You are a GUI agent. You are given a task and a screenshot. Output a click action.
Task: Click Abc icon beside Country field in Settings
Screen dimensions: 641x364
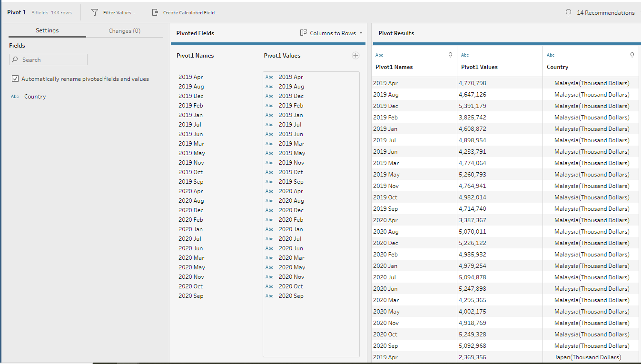click(x=15, y=97)
